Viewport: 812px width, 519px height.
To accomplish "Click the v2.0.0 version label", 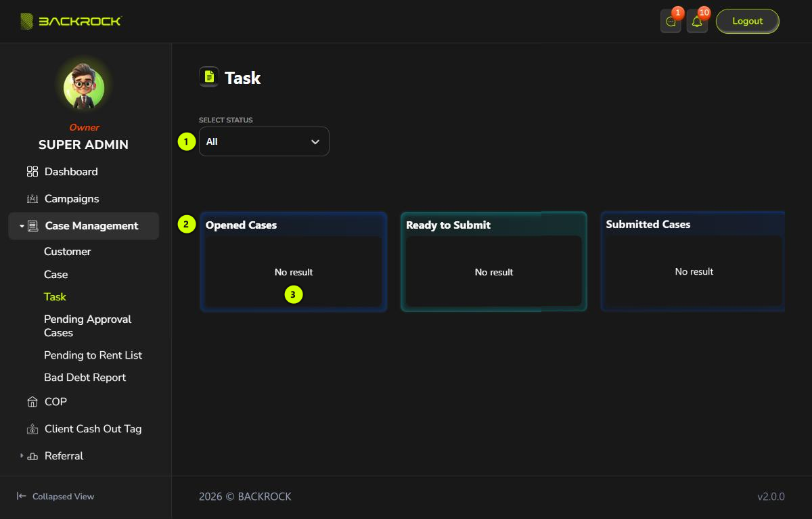I will coord(771,497).
